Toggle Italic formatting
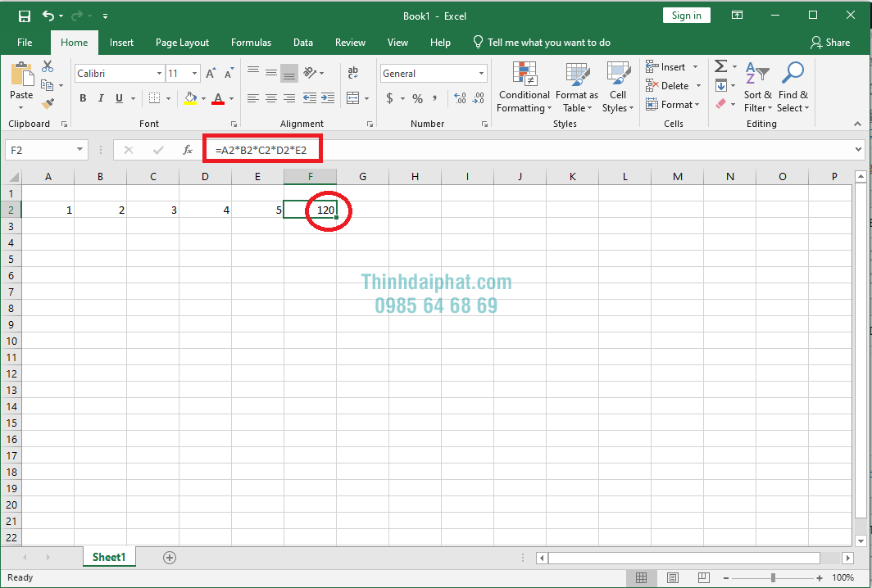 tap(101, 98)
